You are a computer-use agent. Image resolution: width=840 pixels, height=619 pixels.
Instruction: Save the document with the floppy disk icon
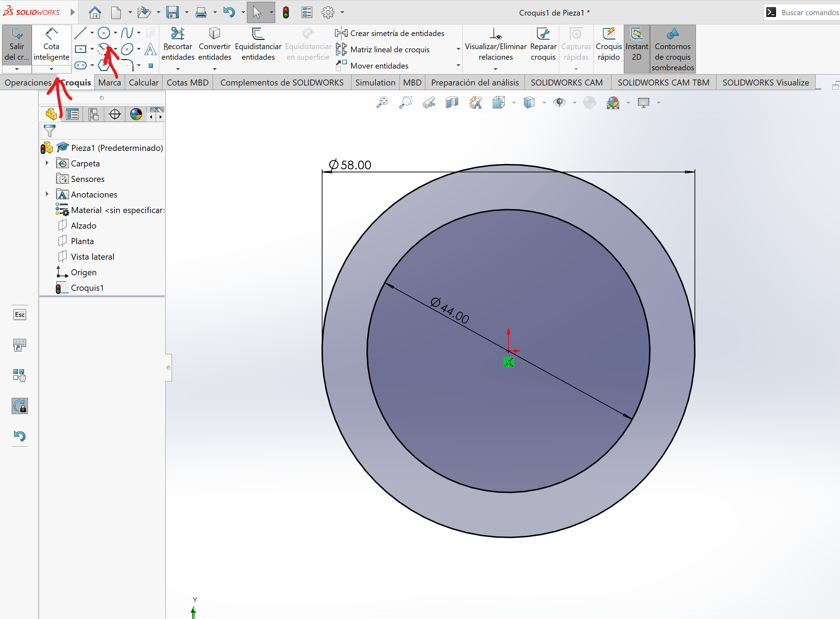coord(172,12)
